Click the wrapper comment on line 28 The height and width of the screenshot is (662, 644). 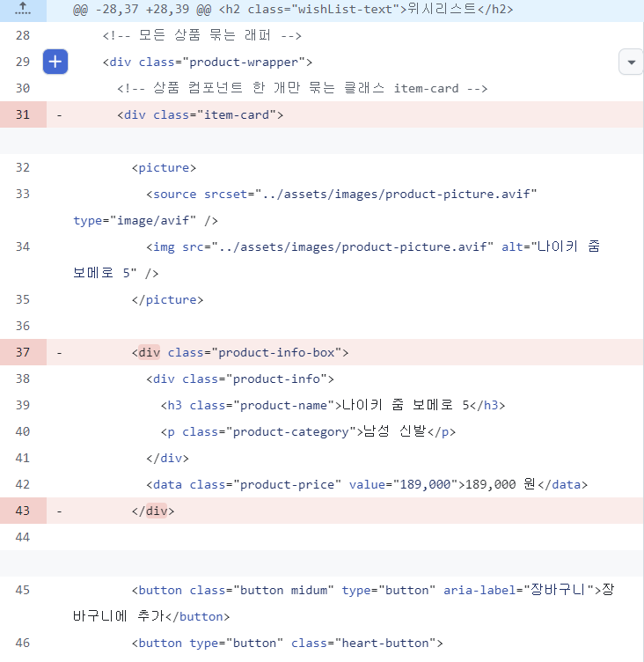(x=202, y=35)
